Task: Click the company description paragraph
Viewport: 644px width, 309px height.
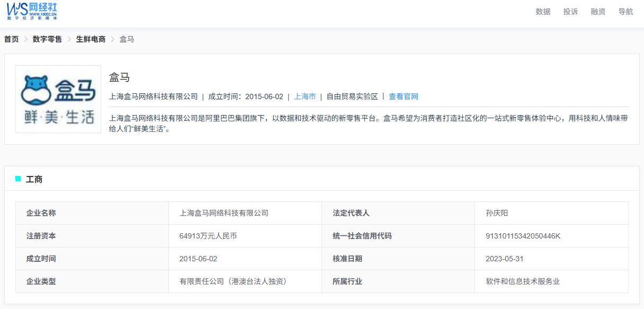Action: click(x=369, y=123)
